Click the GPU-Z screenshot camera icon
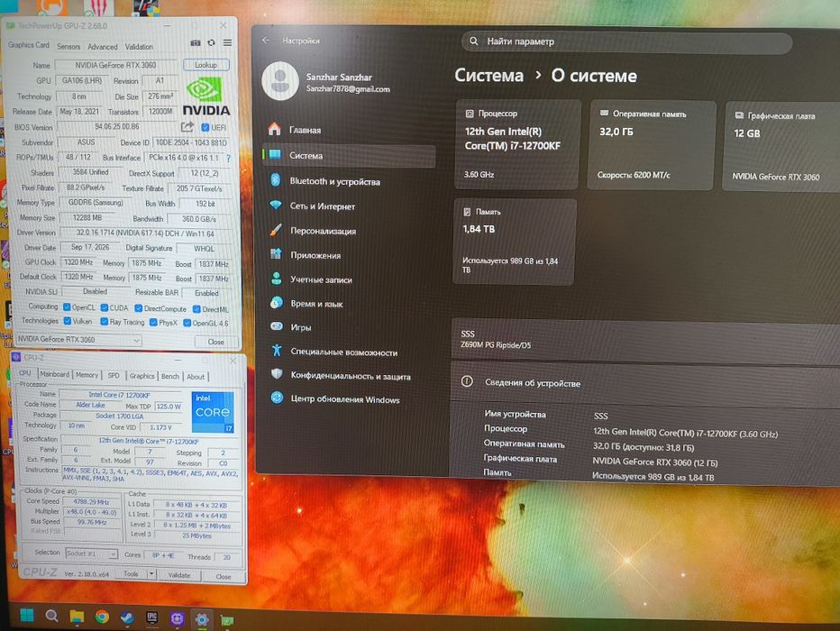This screenshot has width=840, height=631. pos(195,43)
